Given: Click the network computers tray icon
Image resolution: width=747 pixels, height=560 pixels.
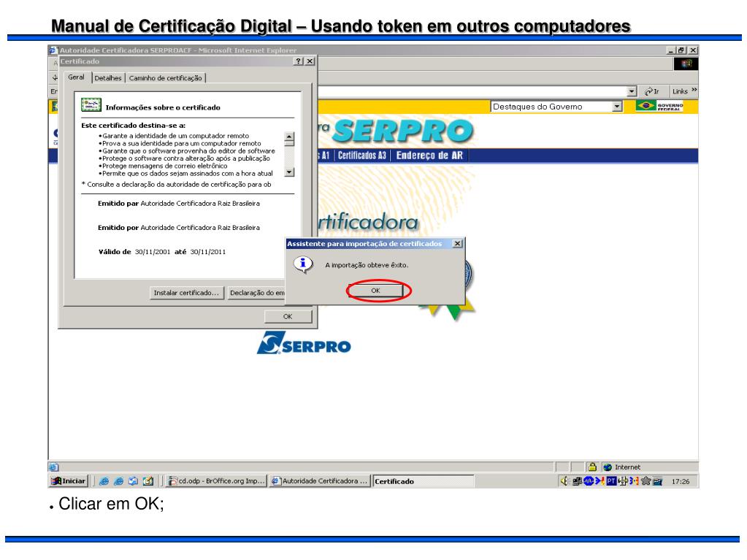Looking at the screenshot, I should tap(576, 481).
